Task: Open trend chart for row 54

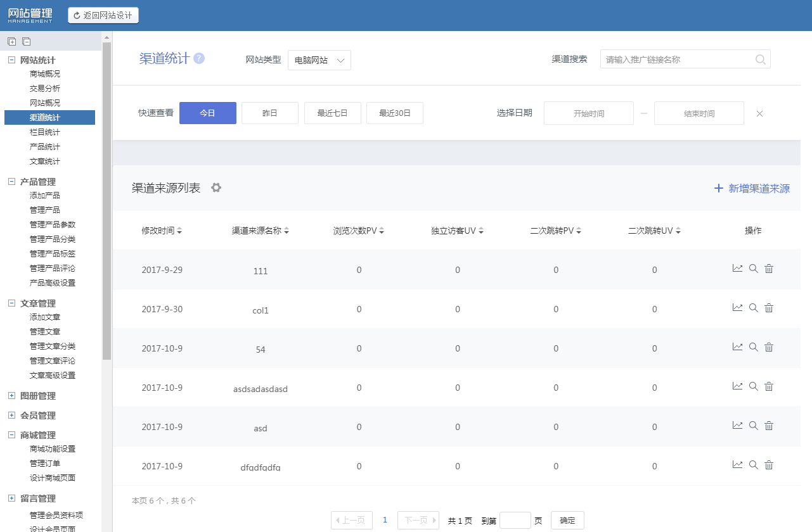Action: click(737, 347)
